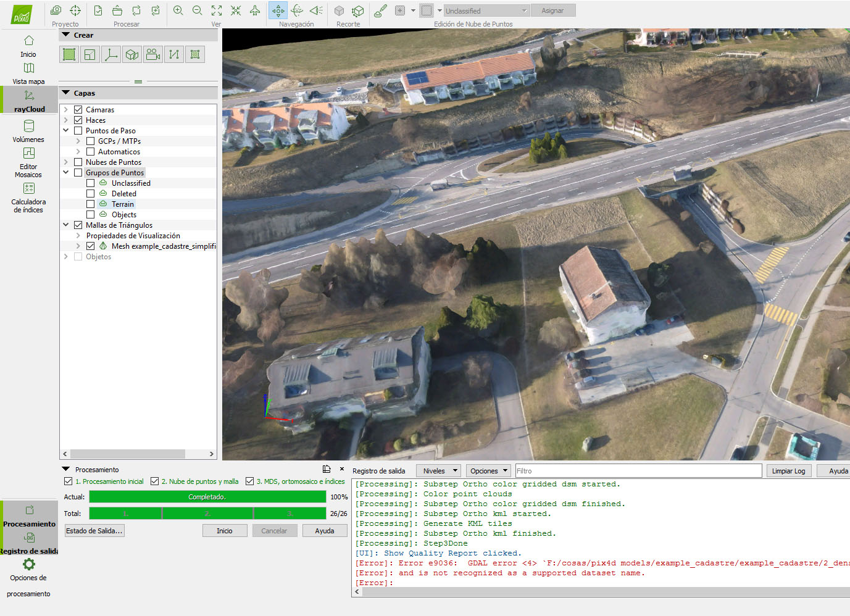Open the Opciones menu in log panel

tap(488, 471)
